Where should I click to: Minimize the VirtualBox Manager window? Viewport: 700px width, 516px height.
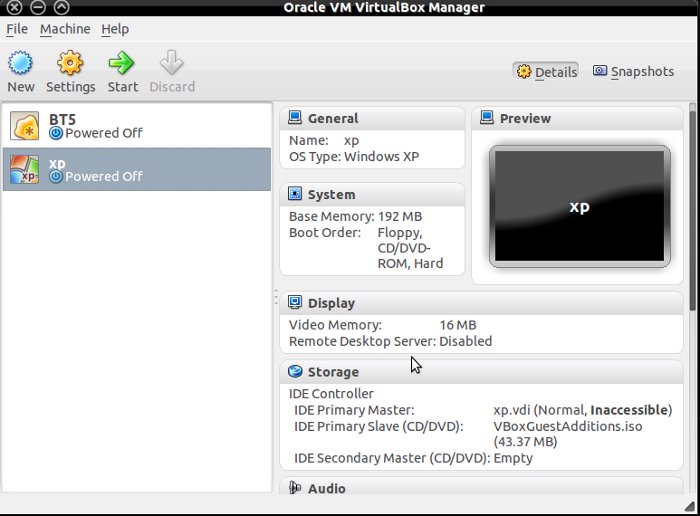tap(38, 7)
